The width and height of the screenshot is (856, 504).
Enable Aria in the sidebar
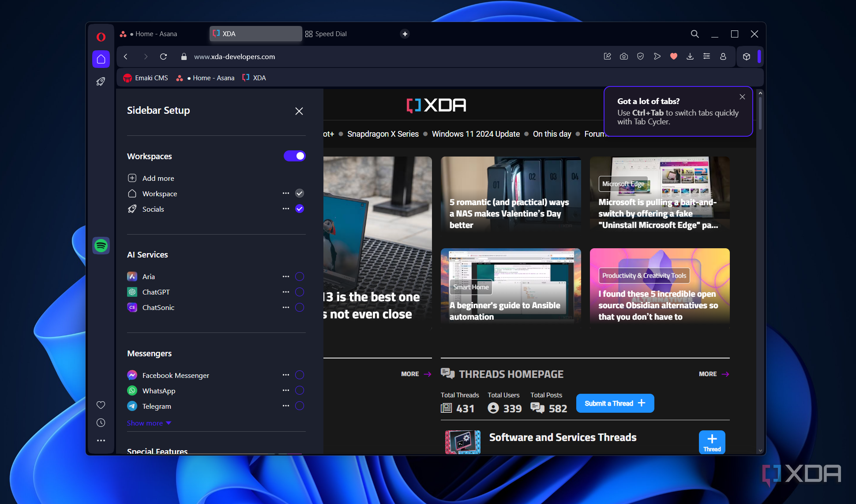[x=300, y=276]
